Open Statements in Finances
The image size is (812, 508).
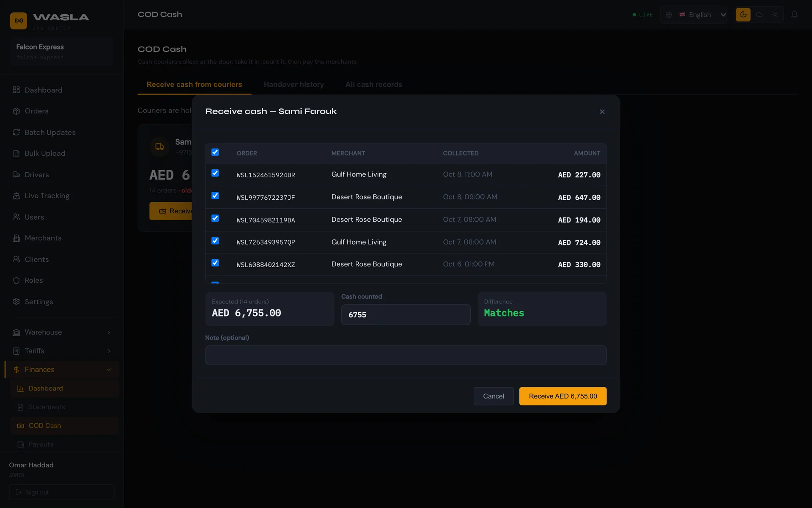64,407
